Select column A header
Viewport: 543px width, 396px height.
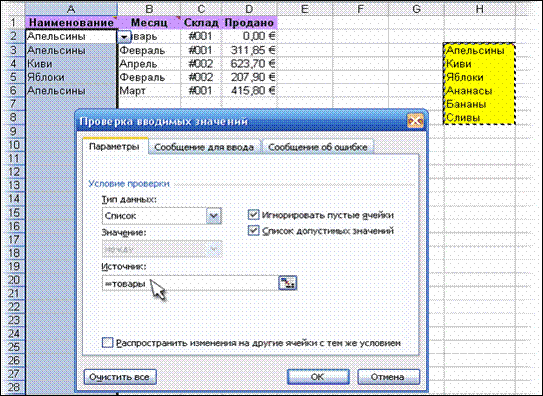pos(71,9)
